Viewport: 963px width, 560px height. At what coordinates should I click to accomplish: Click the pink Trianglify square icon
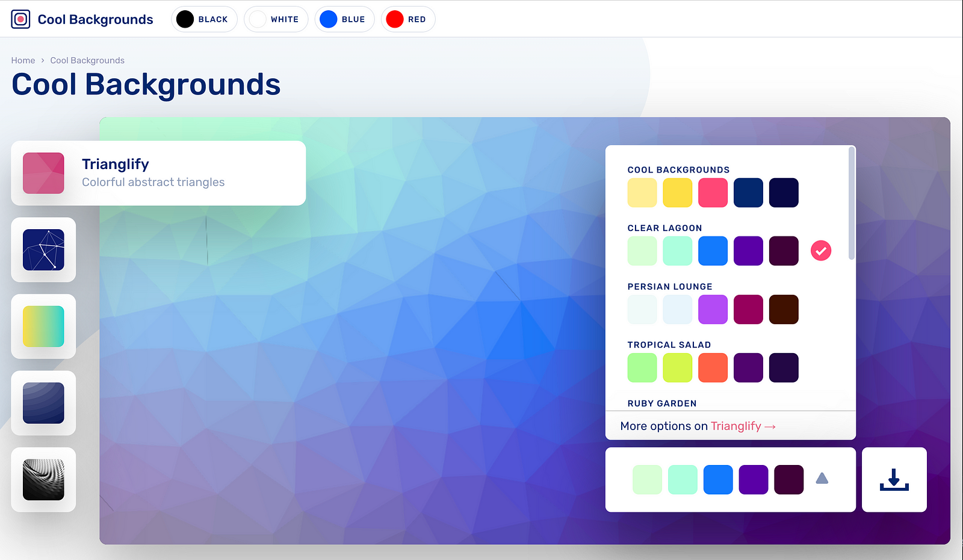pos(43,173)
